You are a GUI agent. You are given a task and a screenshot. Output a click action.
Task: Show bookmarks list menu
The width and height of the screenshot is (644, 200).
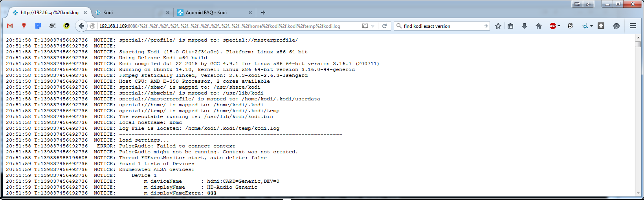[x=510, y=26]
